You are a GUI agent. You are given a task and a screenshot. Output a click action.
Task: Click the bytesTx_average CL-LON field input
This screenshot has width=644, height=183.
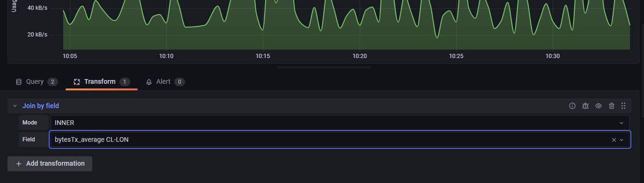coord(330,139)
